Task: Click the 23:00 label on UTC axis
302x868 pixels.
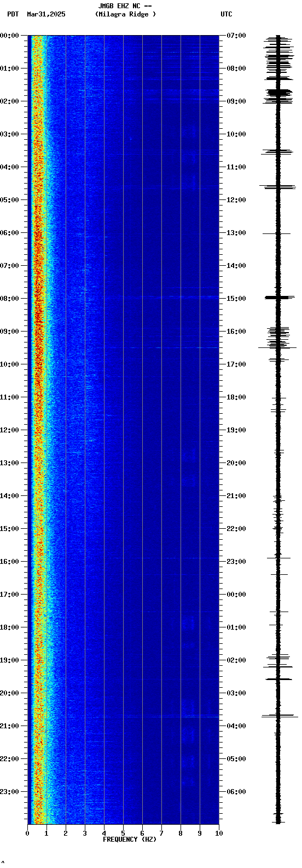Action: [236, 562]
